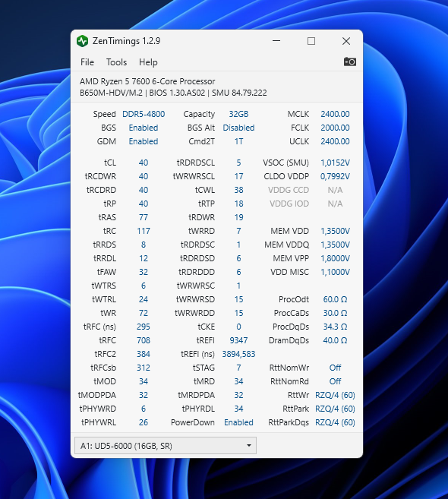Viewport: 448px width, 499px height.
Task: Click the tRTP value 18
Action: [238, 204]
